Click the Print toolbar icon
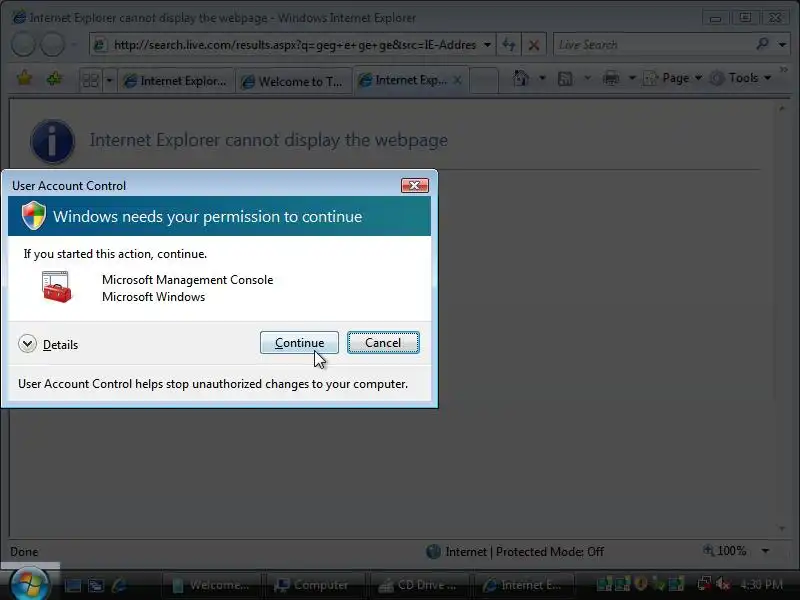The height and width of the screenshot is (600, 800). 611,79
